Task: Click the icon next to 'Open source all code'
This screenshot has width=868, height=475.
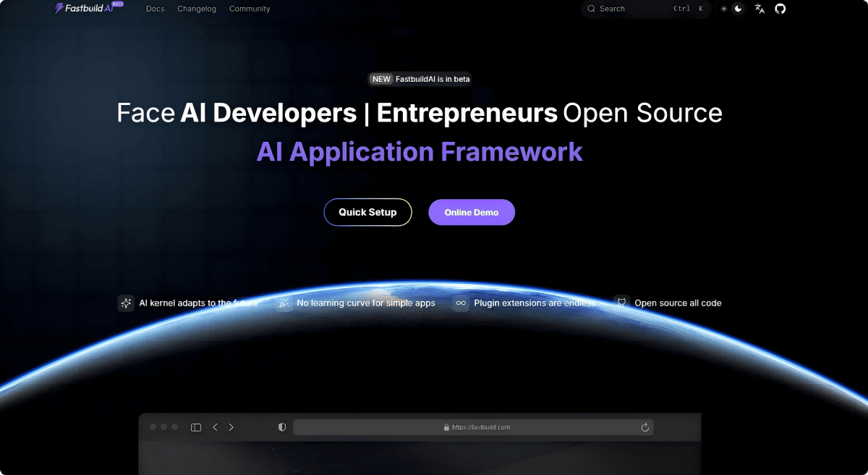Action: point(621,302)
